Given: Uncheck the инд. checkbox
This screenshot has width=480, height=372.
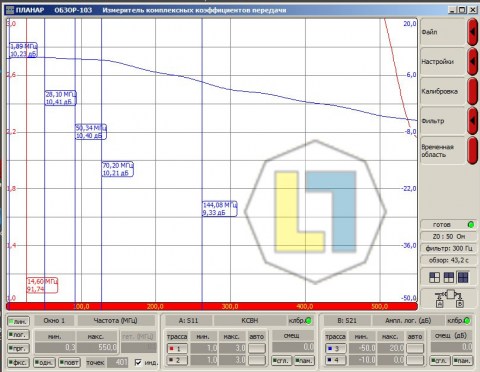Looking at the screenshot, I should (x=138, y=362).
